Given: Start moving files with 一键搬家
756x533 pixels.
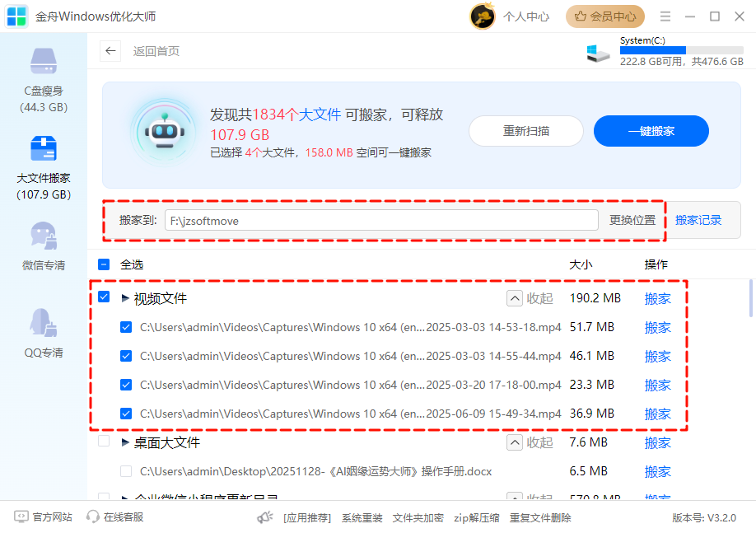Looking at the screenshot, I should coord(651,131).
